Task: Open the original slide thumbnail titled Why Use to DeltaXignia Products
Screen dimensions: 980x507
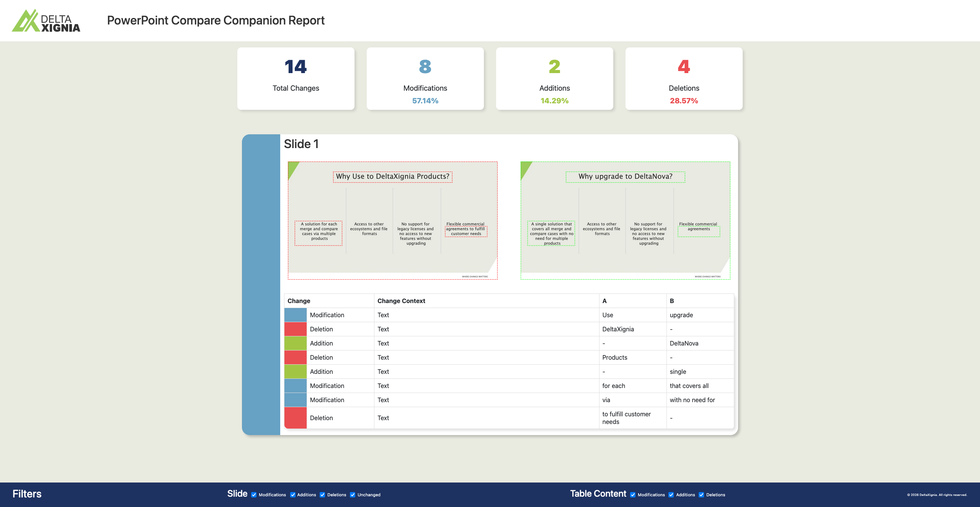Action: [x=393, y=220]
